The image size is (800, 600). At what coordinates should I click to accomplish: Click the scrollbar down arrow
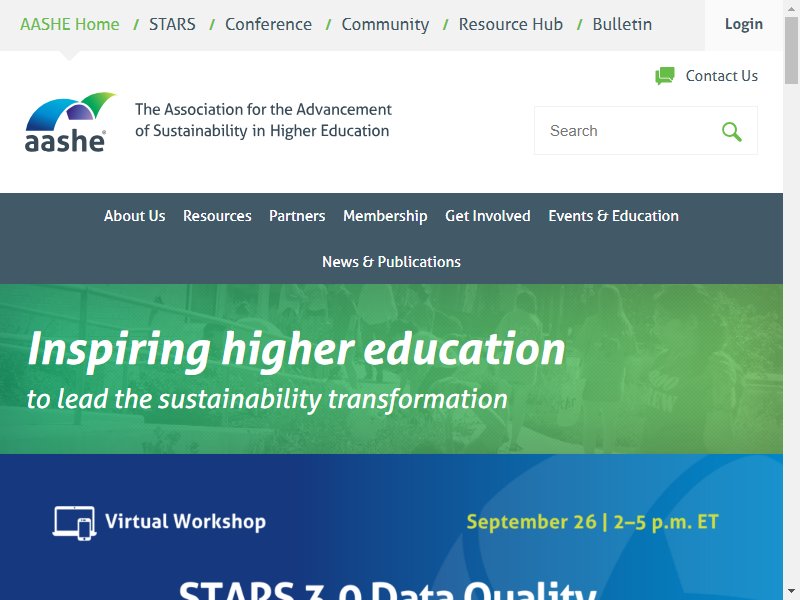pos(791,591)
